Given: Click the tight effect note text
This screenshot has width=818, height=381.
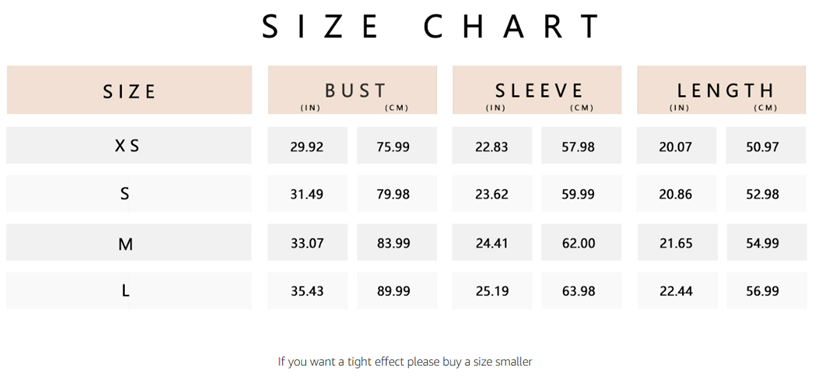Looking at the screenshot, I should [x=405, y=361].
